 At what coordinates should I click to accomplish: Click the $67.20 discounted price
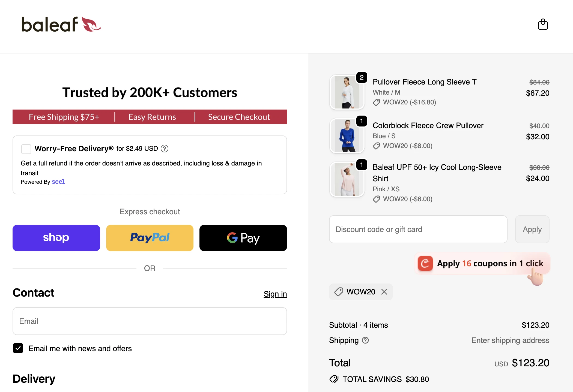(538, 93)
